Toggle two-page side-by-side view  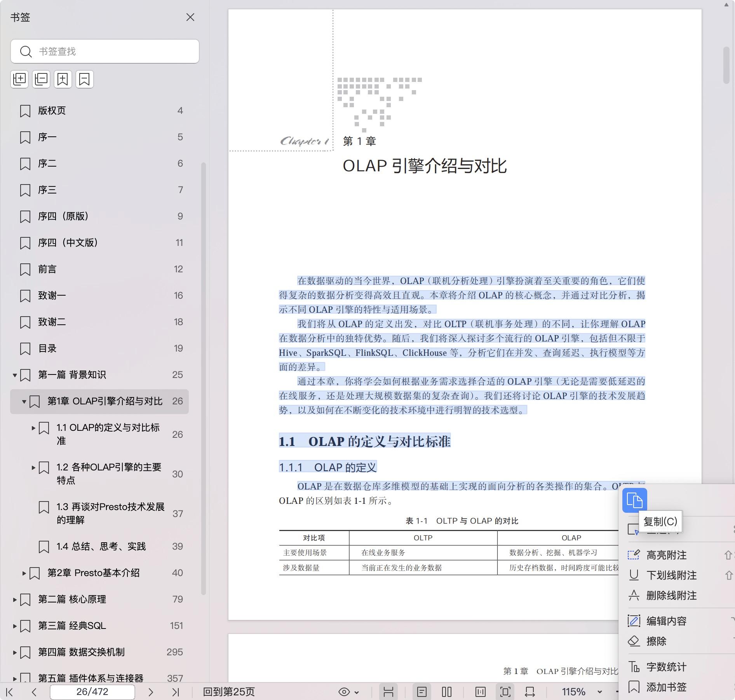pos(447,692)
